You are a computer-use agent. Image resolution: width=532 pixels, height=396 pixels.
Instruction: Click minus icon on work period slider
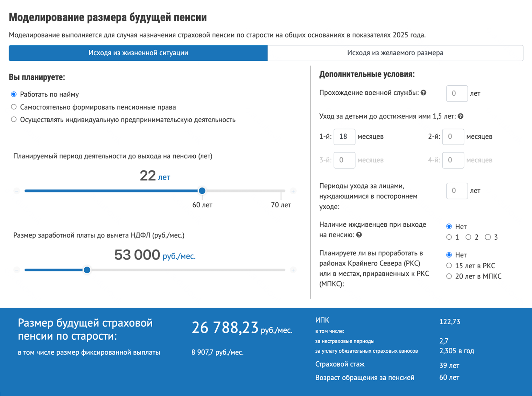click(x=16, y=191)
